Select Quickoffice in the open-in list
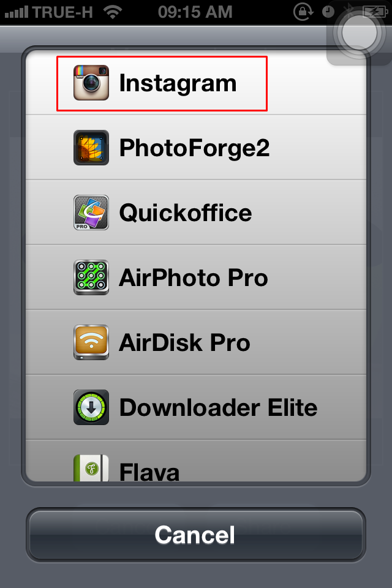Viewport: 392px width, 588px height. pos(196,213)
